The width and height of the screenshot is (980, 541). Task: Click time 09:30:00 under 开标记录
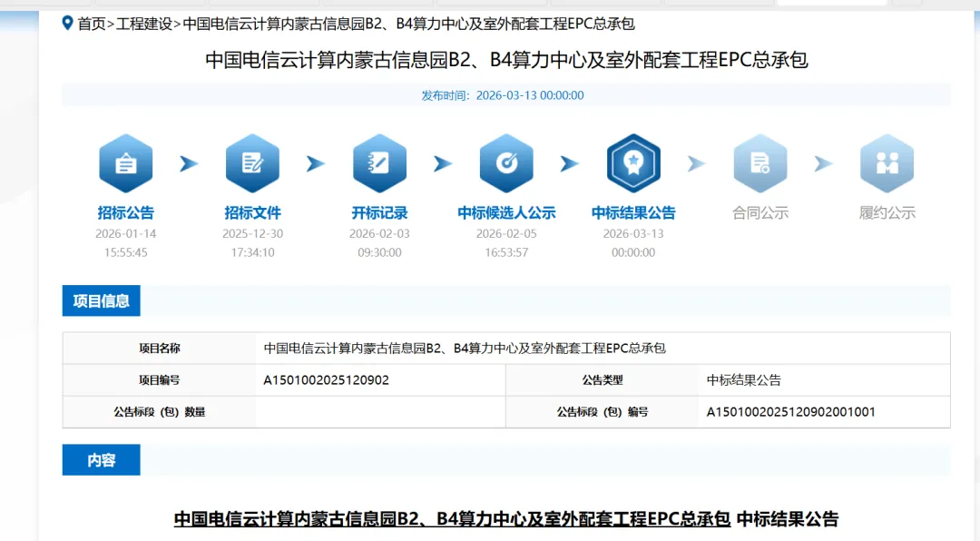tap(379, 252)
